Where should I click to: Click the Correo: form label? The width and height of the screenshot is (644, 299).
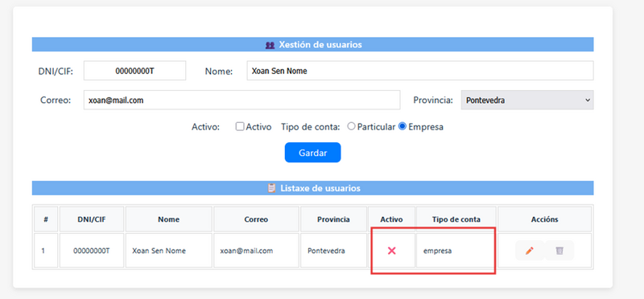56,100
